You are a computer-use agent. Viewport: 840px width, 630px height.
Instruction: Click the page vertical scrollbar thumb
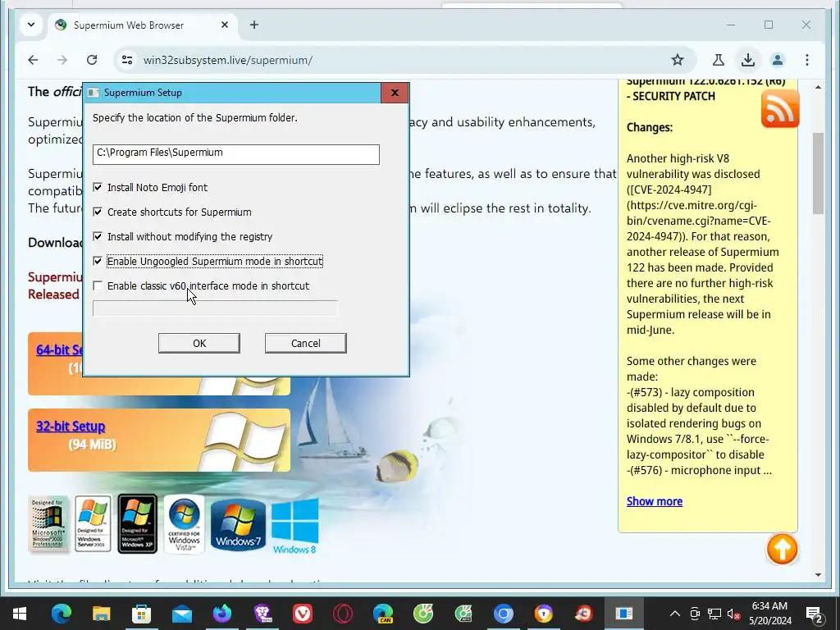coord(818,173)
